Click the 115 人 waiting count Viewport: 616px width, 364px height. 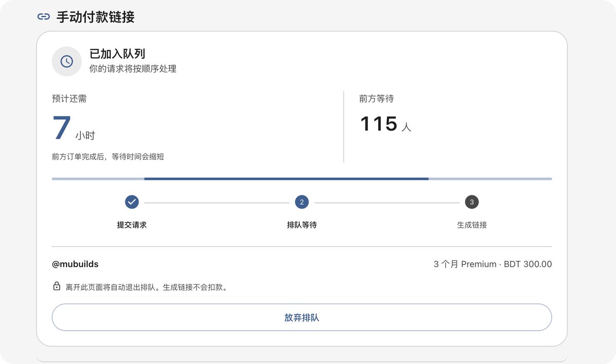[x=386, y=124]
